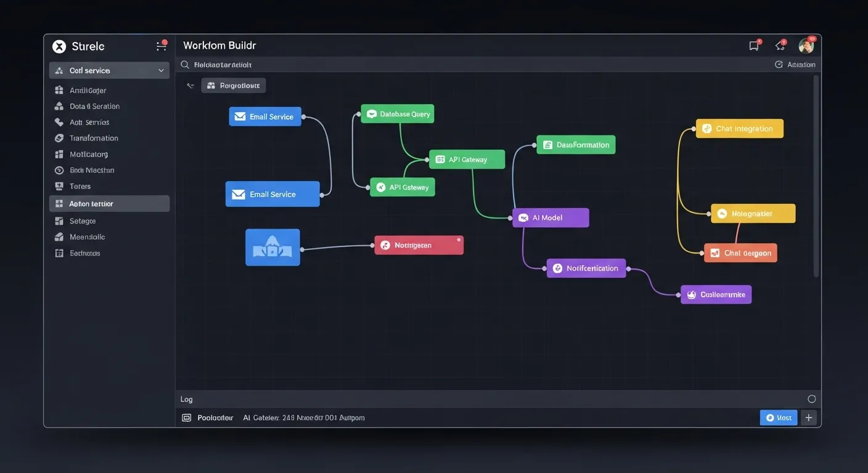
Task: Click the plus button next to Test
Action: 808,417
